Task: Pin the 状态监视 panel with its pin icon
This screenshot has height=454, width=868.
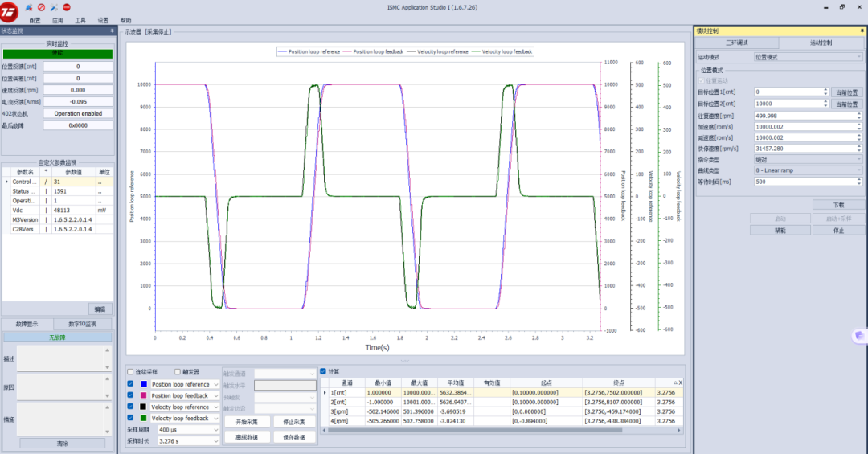Action: click(x=113, y=31)
